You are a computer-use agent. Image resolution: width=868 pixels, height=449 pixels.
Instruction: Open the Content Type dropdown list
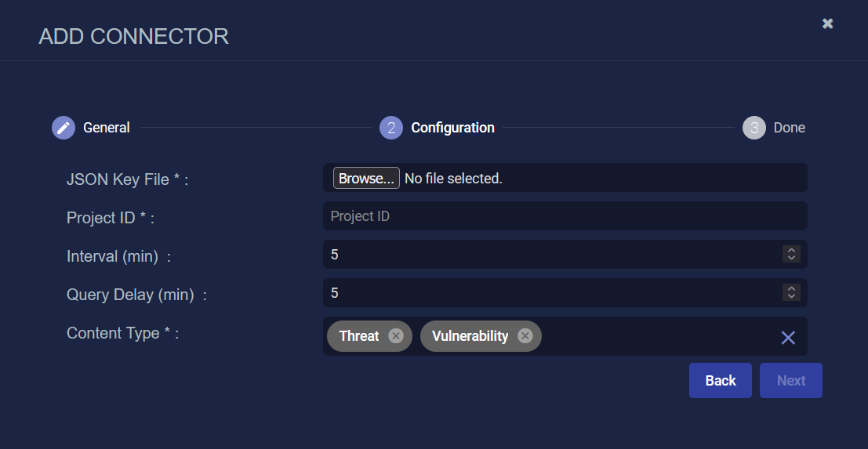tap(659, 336)
